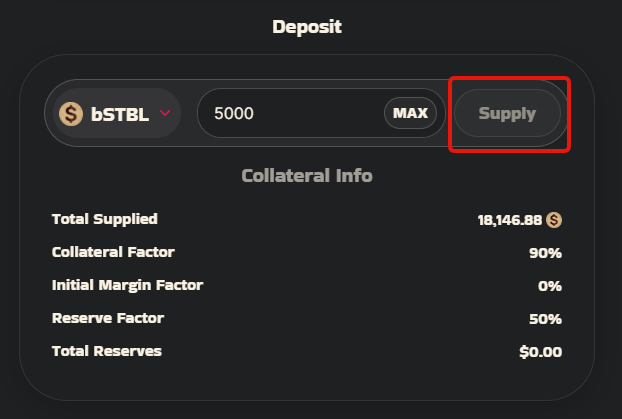Click the 0% initial margin value
The image size is (622, 419).
point(549,286)
